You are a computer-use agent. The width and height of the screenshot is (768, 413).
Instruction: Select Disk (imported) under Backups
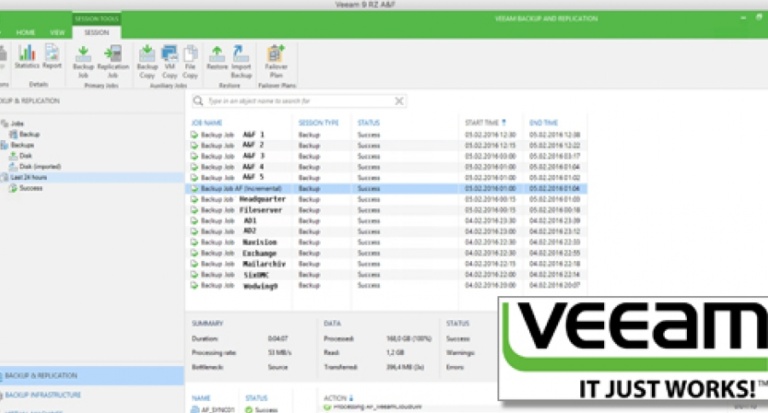pyautogui.click(x=39, y=166)
